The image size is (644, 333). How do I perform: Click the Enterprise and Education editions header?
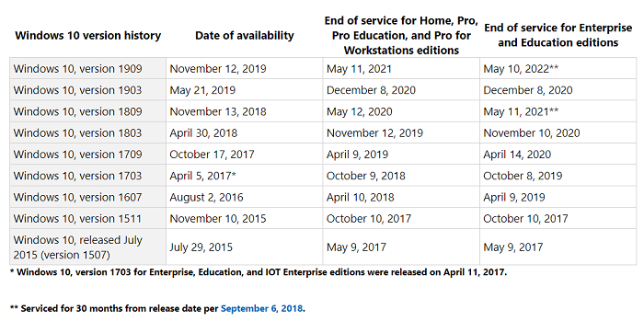click(558, 35)
